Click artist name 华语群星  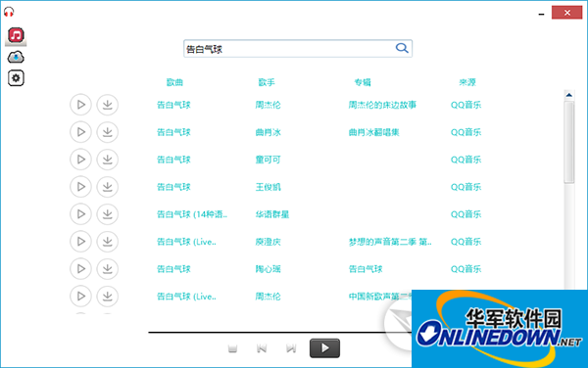tap(272, 214)
